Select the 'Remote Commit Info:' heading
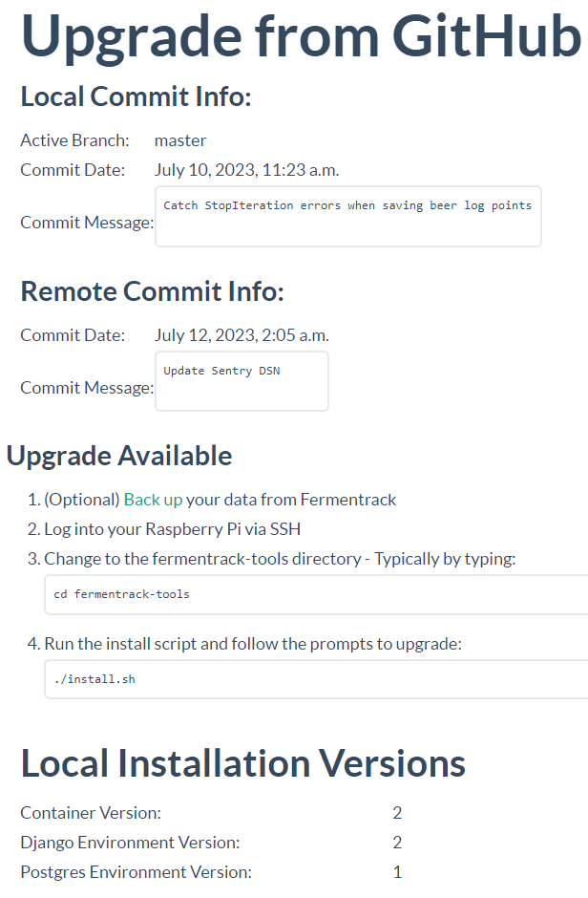This screenshot has width=588, height=898. click(152, 291)
